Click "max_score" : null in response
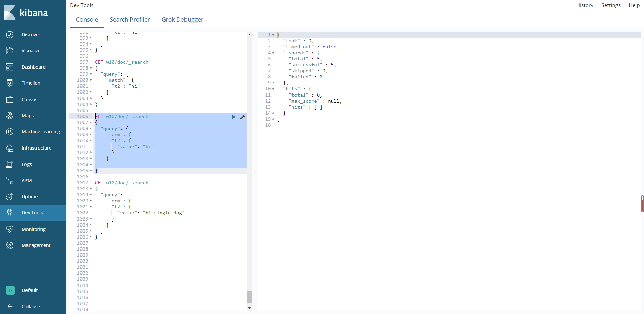Image resolution: width=644 pixels, height=314 pixels. (x=315, y=101)
